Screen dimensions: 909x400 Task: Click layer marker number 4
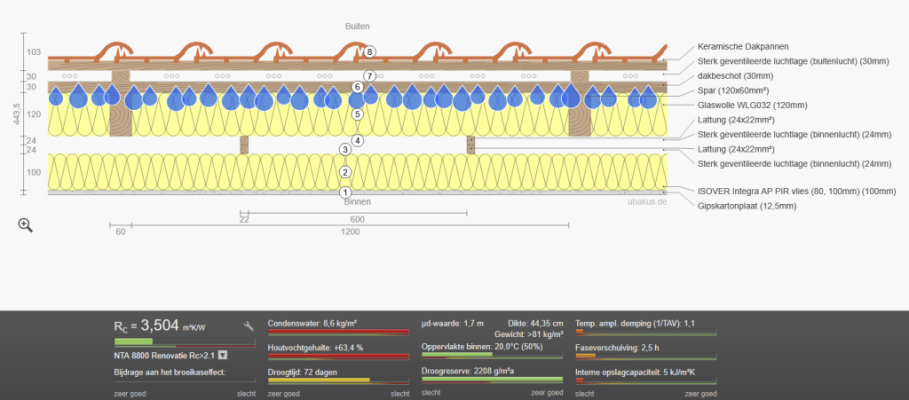point(357,141)
